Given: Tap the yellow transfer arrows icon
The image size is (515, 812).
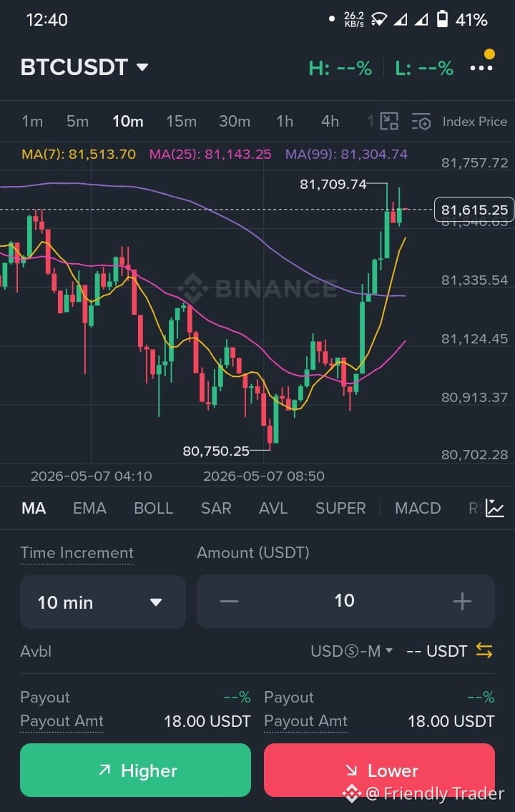Looking at the screenshot, I should point(484,650).
